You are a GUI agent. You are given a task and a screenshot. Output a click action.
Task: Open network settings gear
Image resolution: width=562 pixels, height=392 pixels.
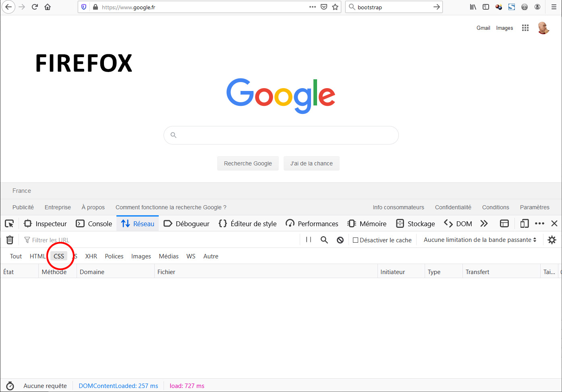[x=552, y=240]
